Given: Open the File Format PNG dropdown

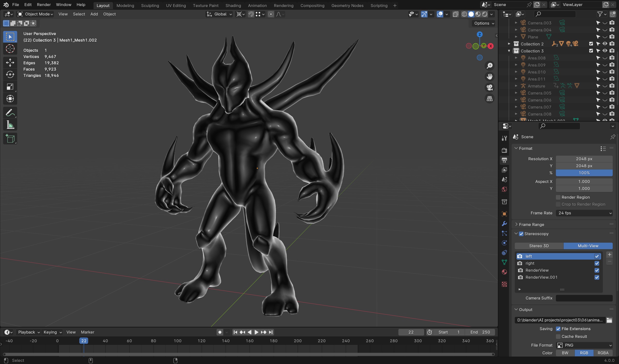Looking at the screenshot, I should click(584, 345).
